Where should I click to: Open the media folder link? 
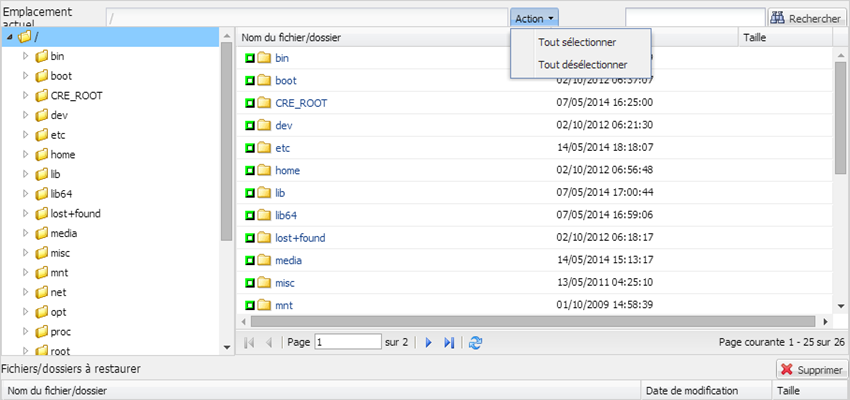[288, 260]
